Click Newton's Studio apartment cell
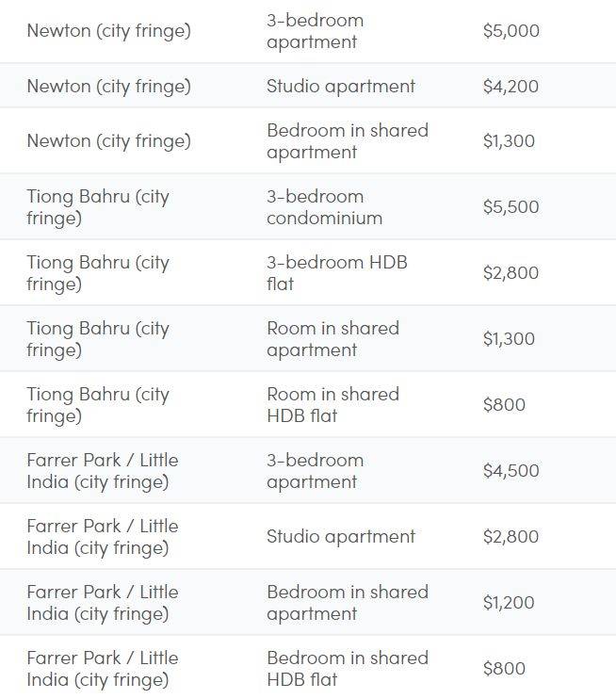This screenshot has height=699, width=616. [x=340, y=87]
